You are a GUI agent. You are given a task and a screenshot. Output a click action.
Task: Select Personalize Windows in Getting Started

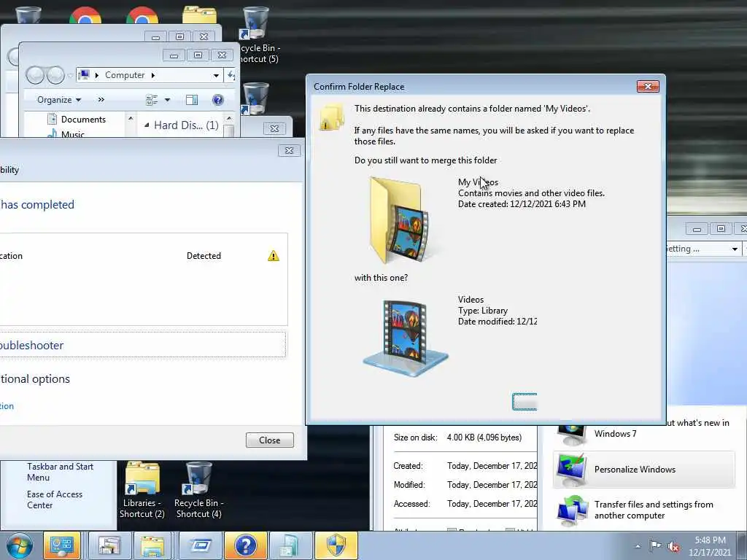[x=644, y=469]
